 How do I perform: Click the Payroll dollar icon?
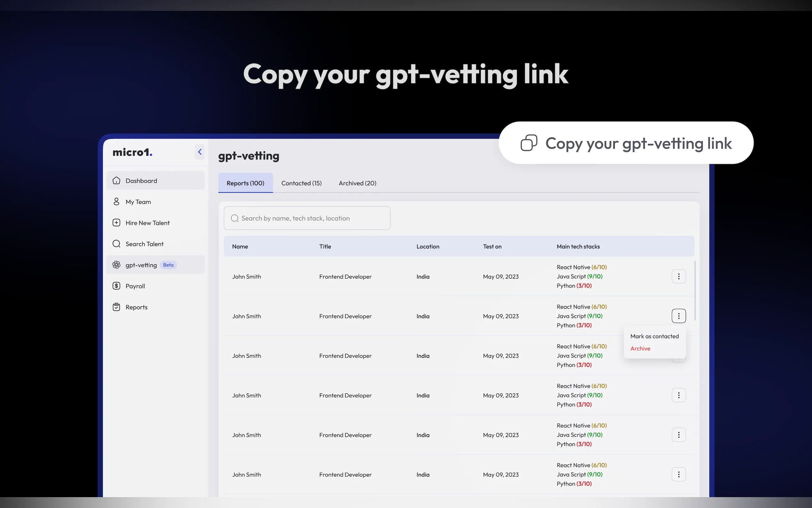click(116, 286)
